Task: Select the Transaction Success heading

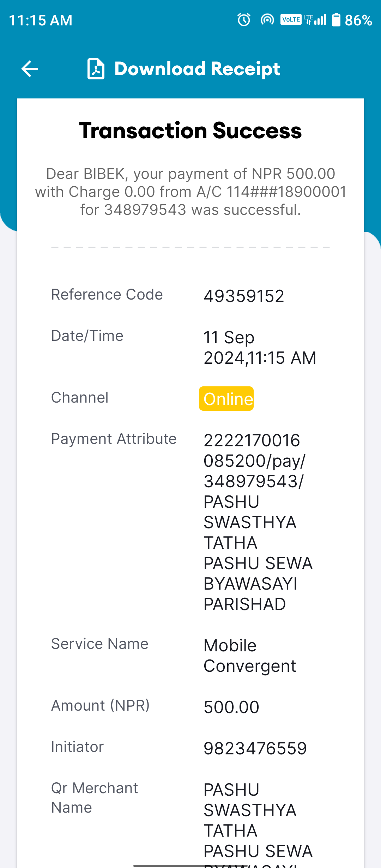Action: (190, 131)
